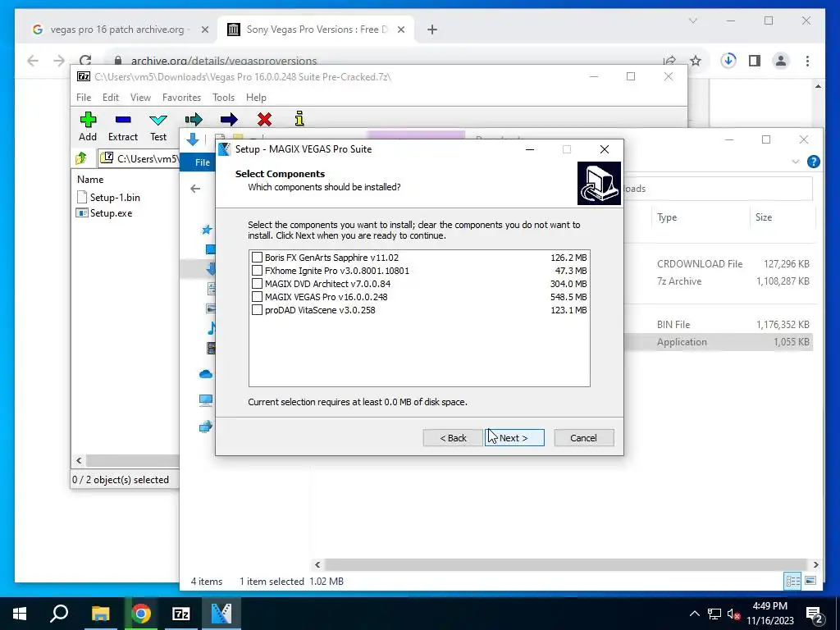Check Boris FX GenArts Sapphire v11.02 component
The height and width of the screenshot is (630, 840).
pos(257,258)
